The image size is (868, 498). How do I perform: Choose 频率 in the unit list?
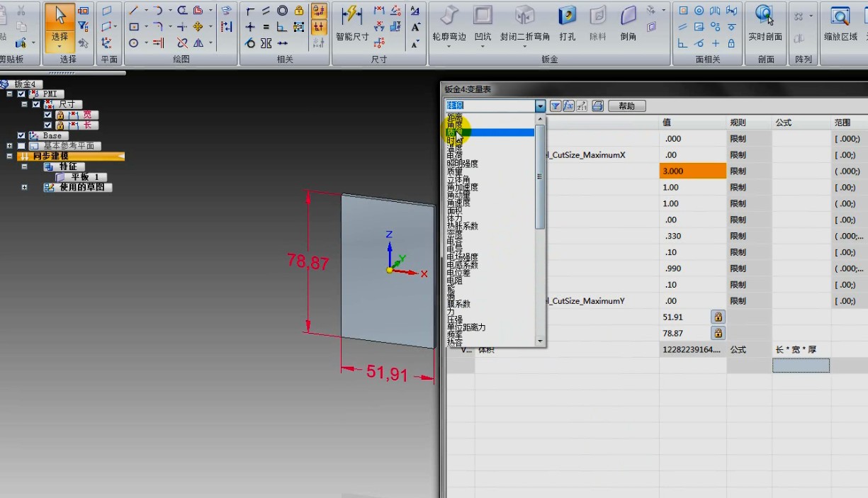click(454, 335)
